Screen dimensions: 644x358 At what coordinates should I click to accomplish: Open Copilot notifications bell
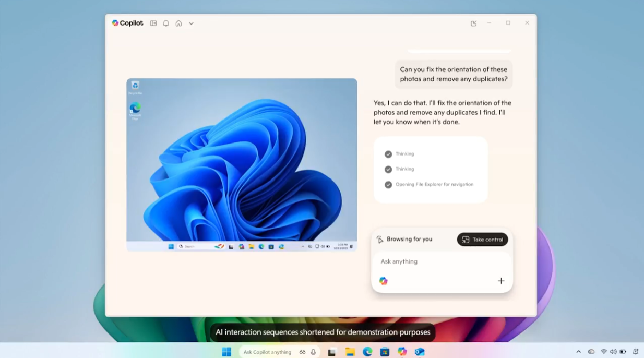[166, 23]
